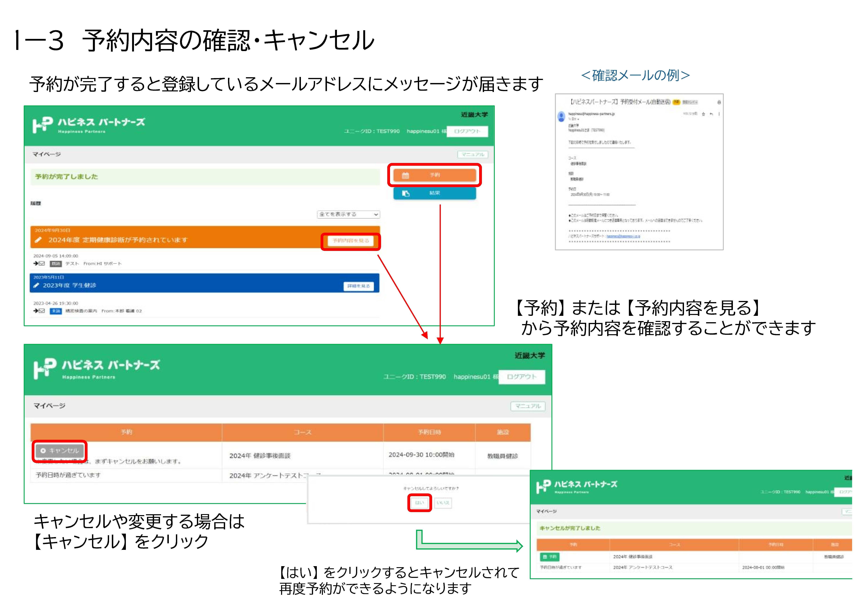The image size is (868, 600).
Task: Click the support email link in the email footer
Action: 623,236
